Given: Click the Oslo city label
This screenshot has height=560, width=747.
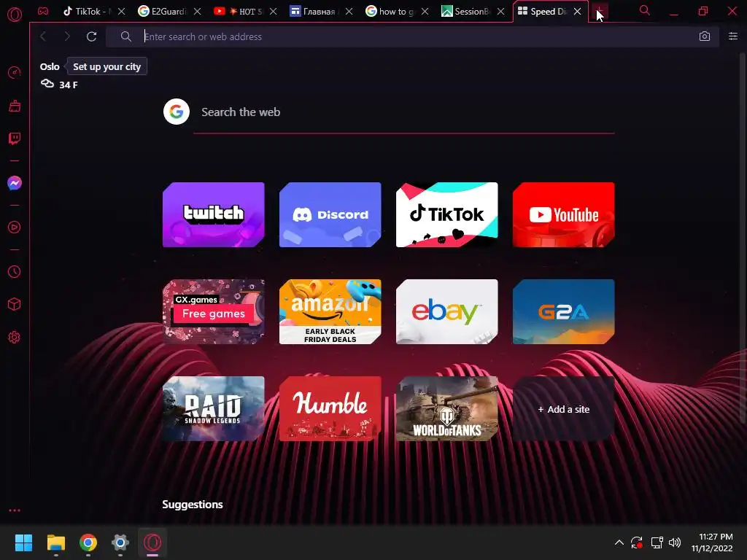Looking at the screenshot, I should click(x=50, y=66).
